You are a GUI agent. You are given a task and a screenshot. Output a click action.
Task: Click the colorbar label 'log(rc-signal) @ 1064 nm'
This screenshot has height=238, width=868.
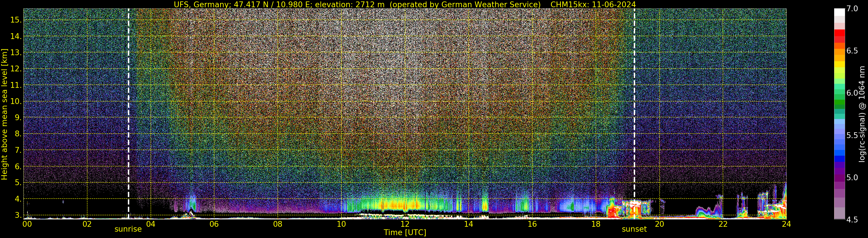[x=863, y=114]
